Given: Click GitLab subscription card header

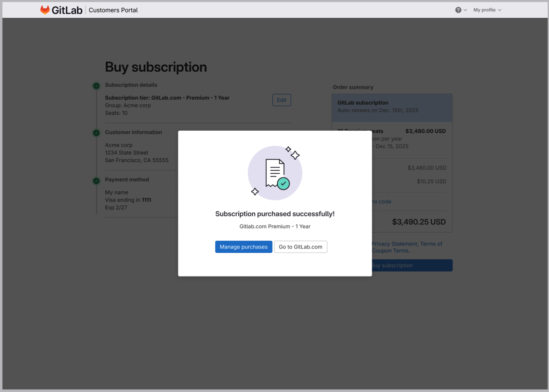Looking at the screenshot, I should pyautogui.click(x=392, y=108).
